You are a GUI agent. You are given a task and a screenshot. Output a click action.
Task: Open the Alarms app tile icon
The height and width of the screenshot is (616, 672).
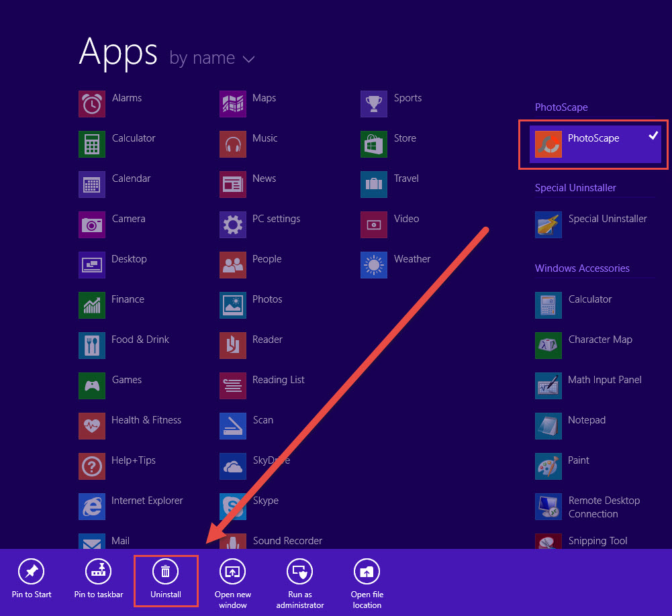coord(92,103)
